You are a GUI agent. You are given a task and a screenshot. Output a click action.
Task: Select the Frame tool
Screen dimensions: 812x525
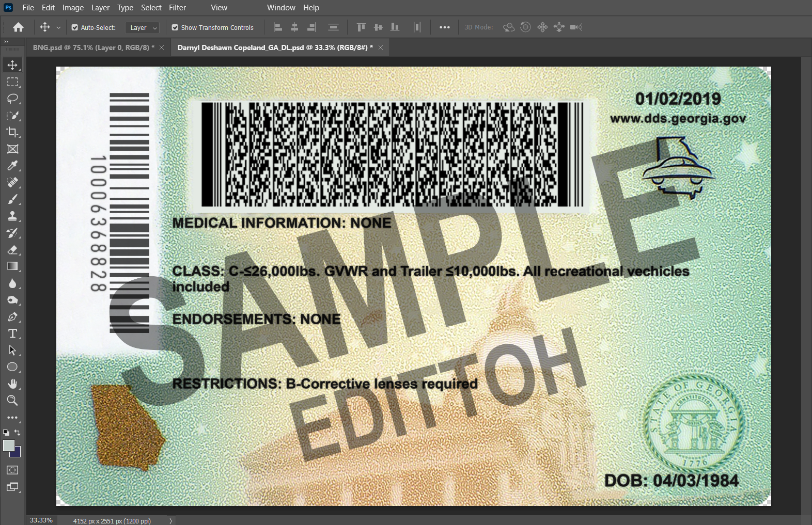12,149
